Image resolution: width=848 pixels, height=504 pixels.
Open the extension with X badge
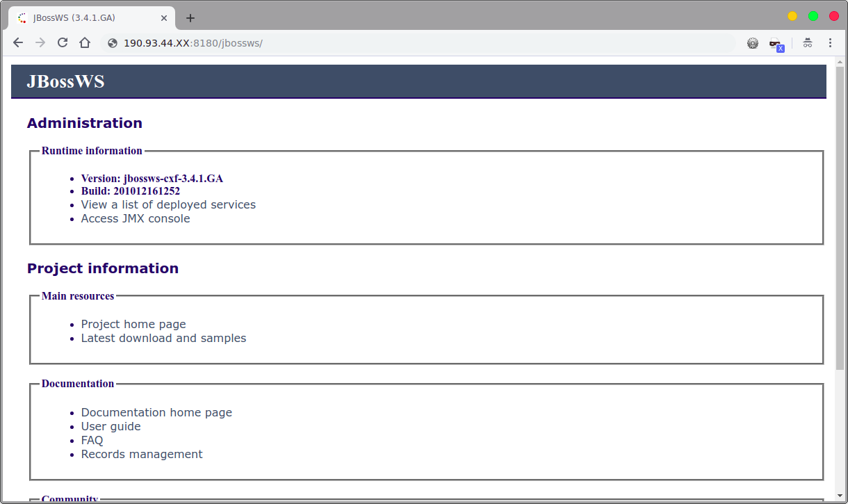tap(776, 44)
